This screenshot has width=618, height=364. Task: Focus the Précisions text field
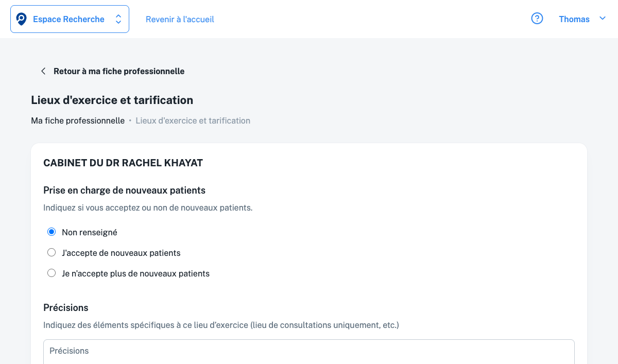309,352
